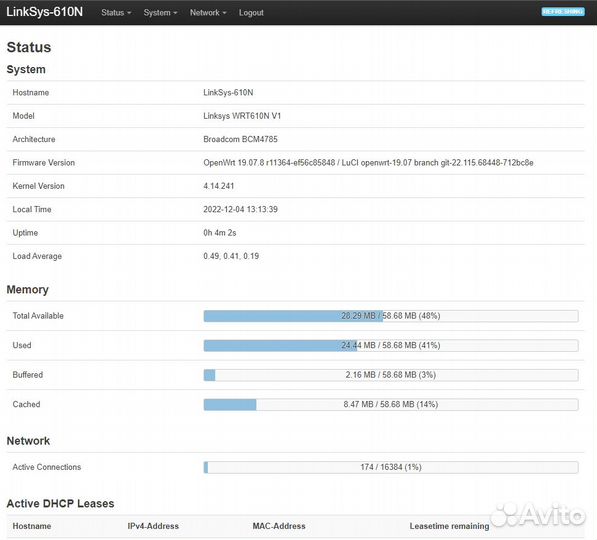Screen dimensions: 597x540
Task: Select the model value Linksys WRT610N V1
Action: tap(242, 116)
